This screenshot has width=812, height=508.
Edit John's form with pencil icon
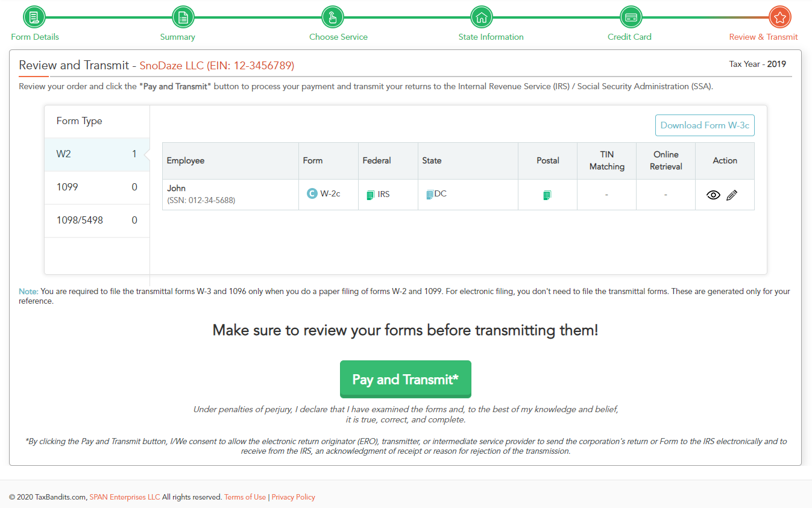732,195
